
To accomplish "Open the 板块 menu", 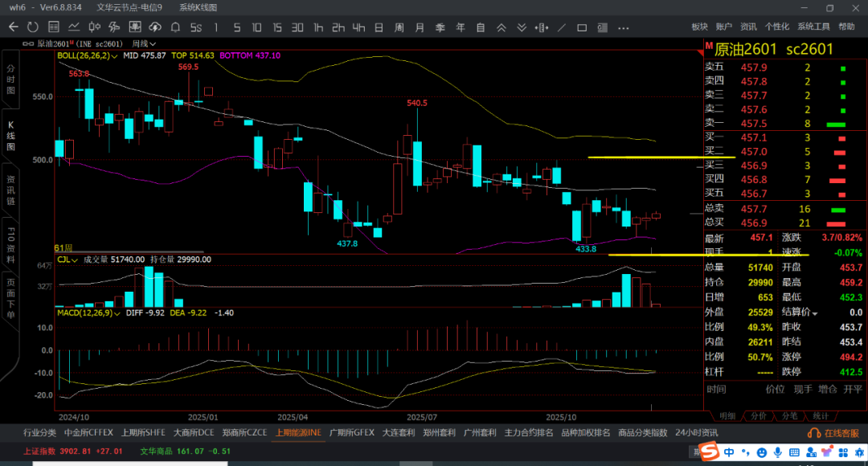I will [700, 27].
